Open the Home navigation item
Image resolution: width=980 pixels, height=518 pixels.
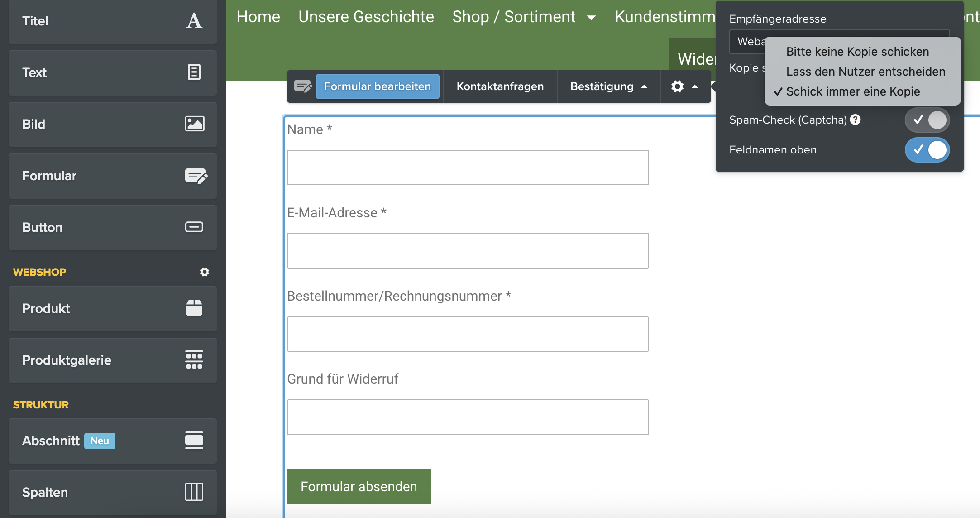[258, 17]
